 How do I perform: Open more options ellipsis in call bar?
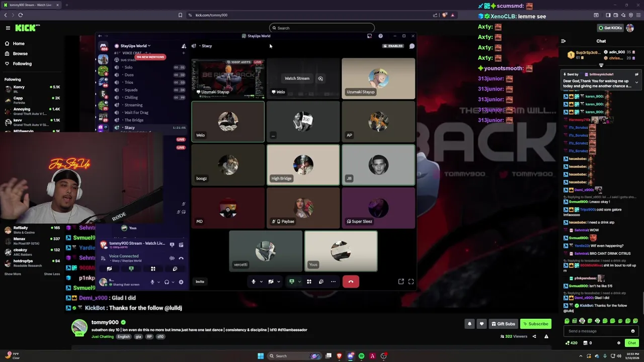tap(333, 282)
